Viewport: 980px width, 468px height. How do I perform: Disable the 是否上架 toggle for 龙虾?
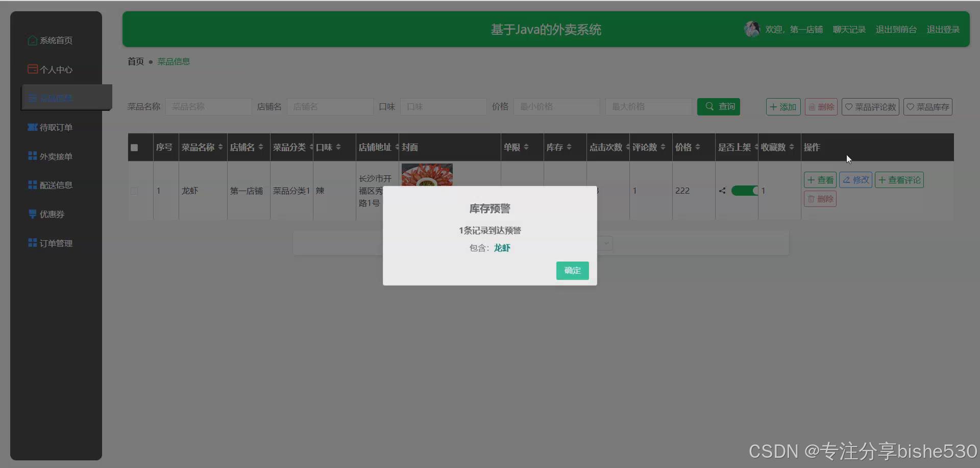(x=745, y=191)
